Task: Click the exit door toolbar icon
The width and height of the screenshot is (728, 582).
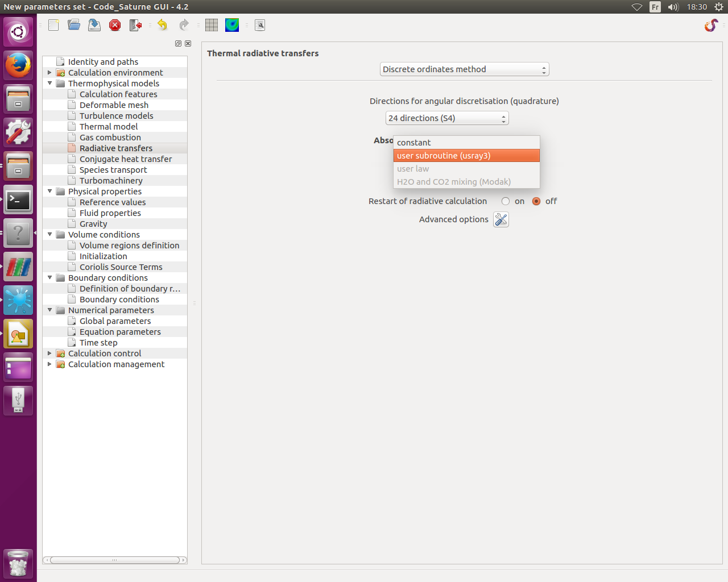Action: click(x=135, y=25)
